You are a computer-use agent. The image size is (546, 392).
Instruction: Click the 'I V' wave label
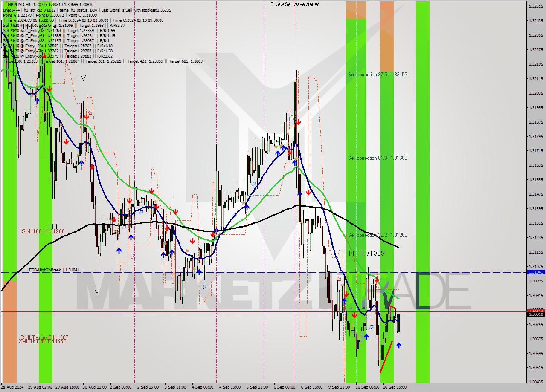pos(82,78)
